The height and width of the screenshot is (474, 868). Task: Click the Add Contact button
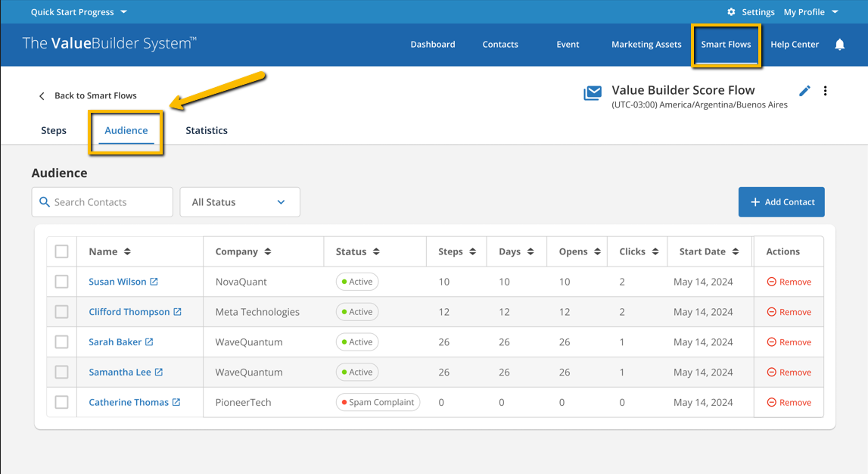click(x=781, y=202)
